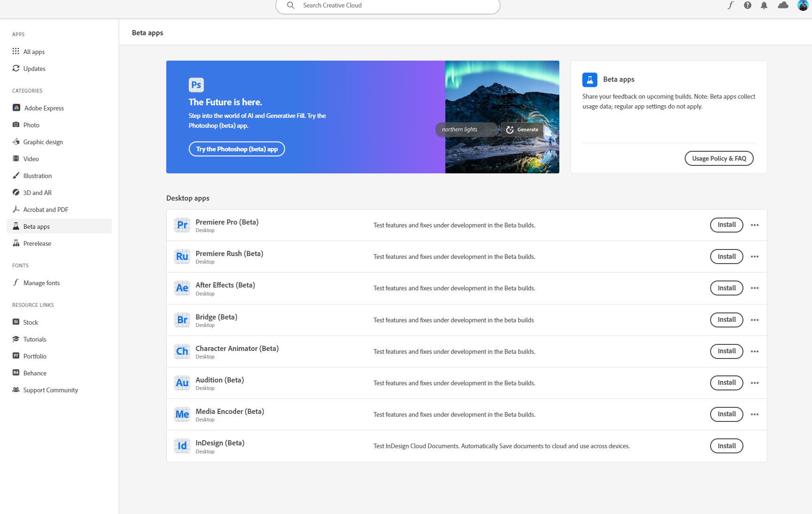Click the InDesign (Beta) app icon
Viewport: 812px width, 514px height.
click(x=182, y=445)
